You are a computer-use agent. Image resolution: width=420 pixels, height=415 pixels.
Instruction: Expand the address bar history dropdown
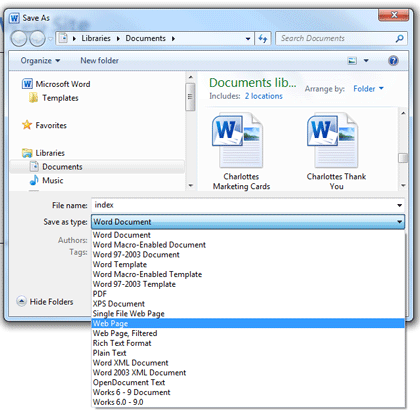coord(248,39)
